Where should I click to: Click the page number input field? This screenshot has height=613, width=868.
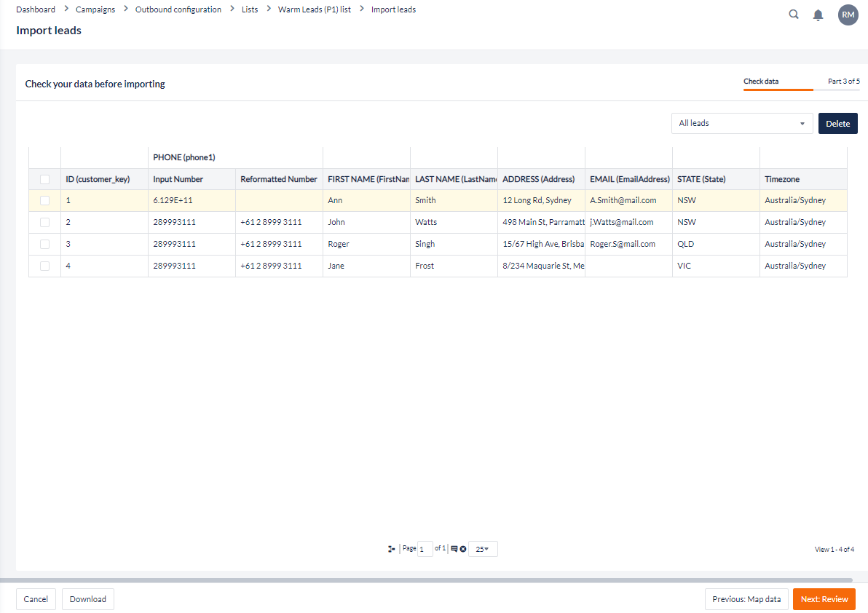pyautogui.click(x=425, y=549)
